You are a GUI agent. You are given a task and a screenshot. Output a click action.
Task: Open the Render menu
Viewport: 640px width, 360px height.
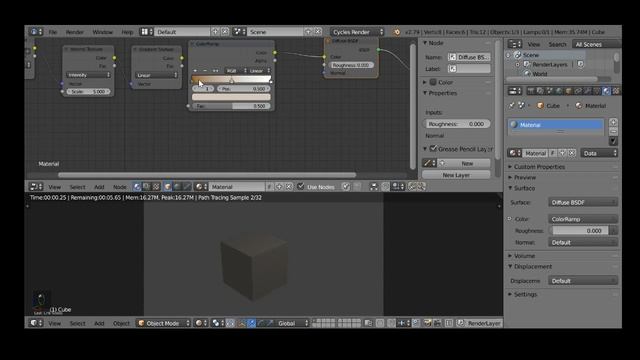75,32
